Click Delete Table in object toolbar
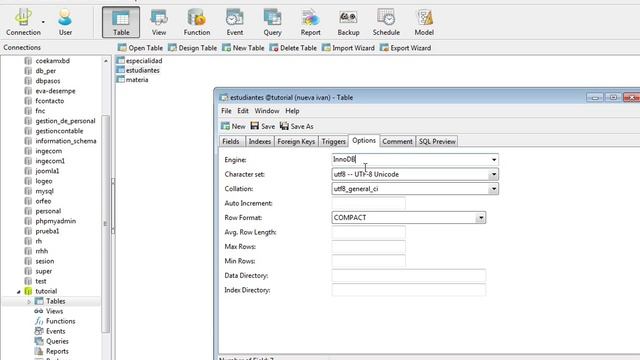The width and height of the screenshot is (640, 360). (293, 48)
